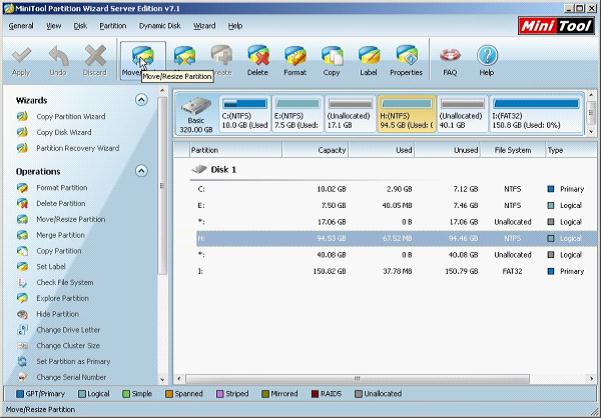Open the Help menu

coord(235,26)
